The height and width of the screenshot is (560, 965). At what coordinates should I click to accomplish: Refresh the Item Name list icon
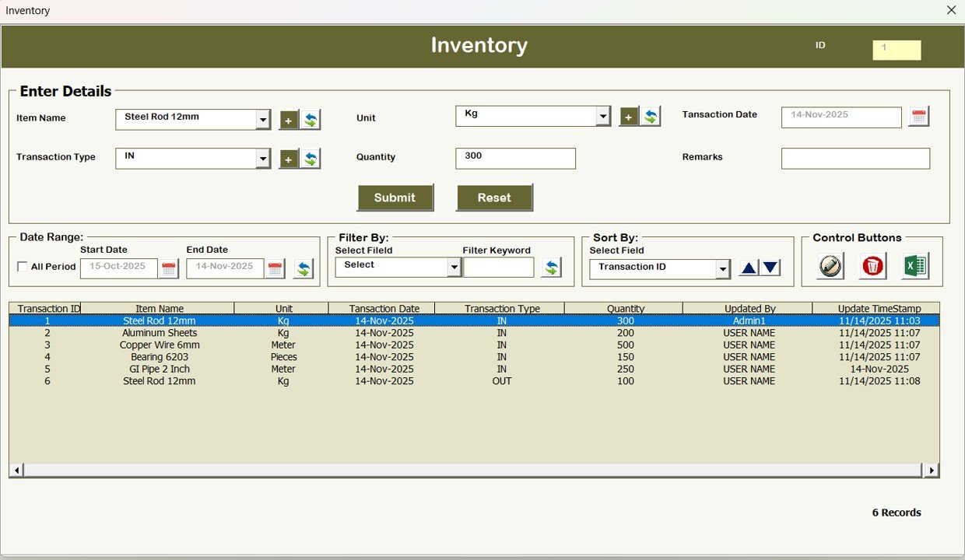click(x=311, y=121)
